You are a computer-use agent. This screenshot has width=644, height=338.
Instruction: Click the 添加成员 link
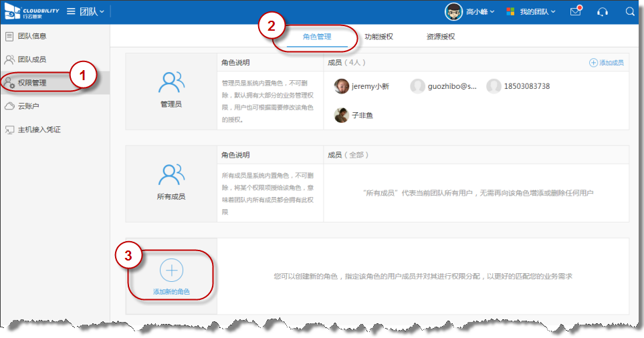coord(607,62)
